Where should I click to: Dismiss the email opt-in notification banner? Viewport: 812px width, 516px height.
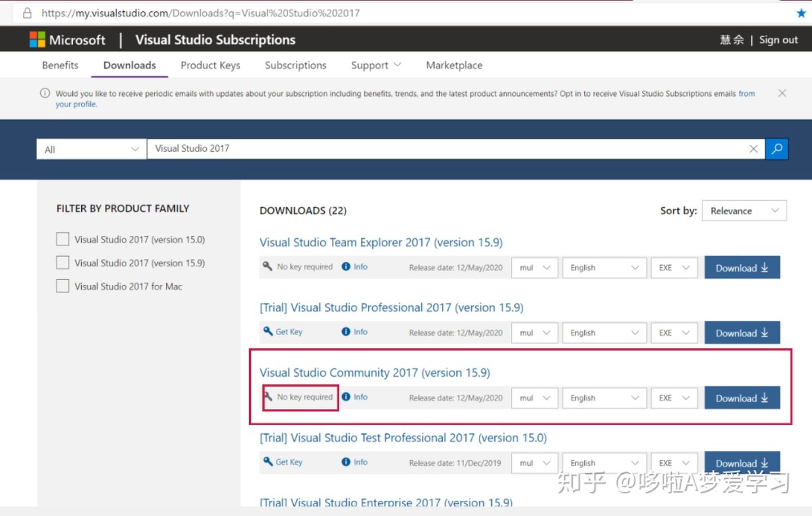782,93
